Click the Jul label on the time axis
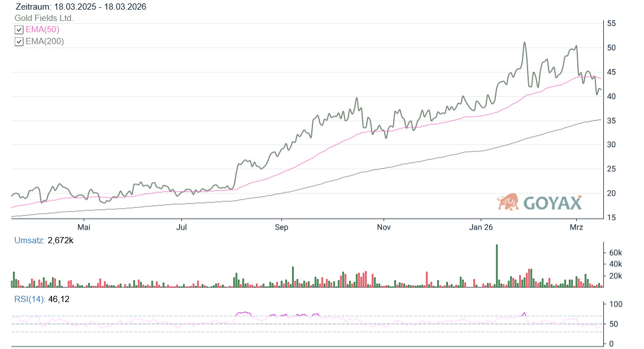Image resolution: width=644 pixels, height=349 pixels. click(182, 227)
